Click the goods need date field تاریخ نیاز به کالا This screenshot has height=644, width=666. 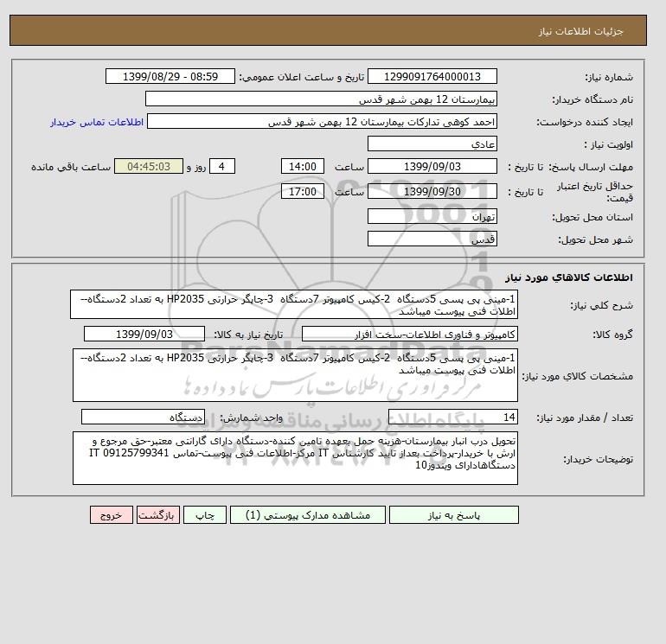(144, 334)
